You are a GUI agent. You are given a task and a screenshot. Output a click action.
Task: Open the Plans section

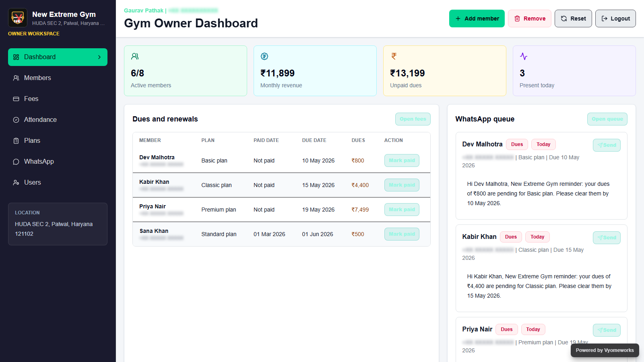pos(58,141)
